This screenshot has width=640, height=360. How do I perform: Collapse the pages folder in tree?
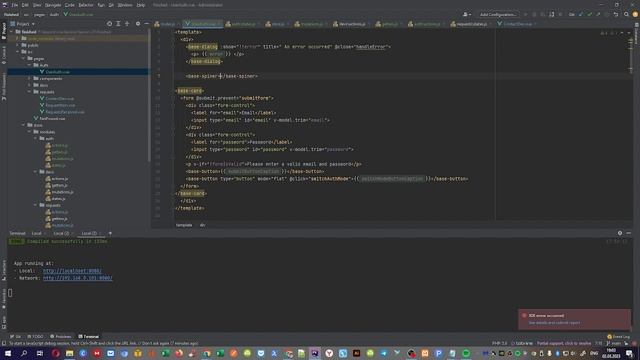pos(24,58)
